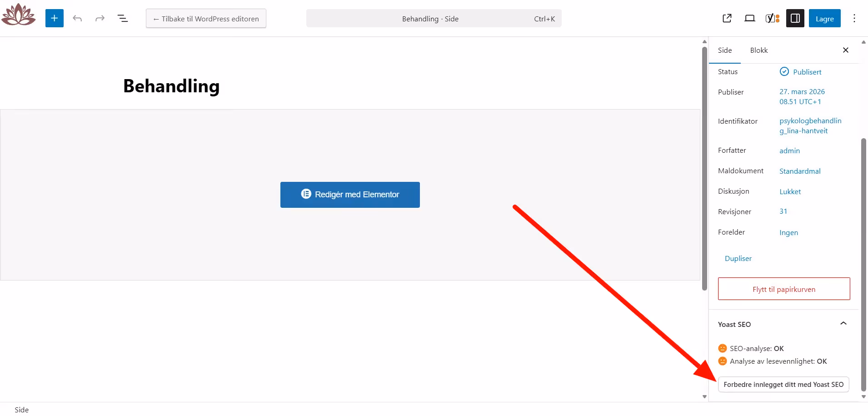Click the orange lesevennlighet face icon
The image size is (868, 416).
pos(723,361)
